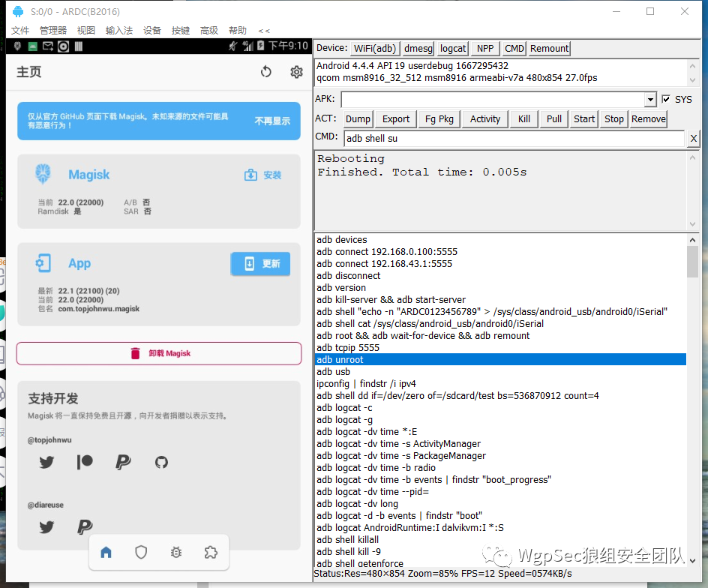This screenshot has width=708, height=588.
Task: Tap the circular record notification icon
Action: pyautogui.click(x=63, y=46)
